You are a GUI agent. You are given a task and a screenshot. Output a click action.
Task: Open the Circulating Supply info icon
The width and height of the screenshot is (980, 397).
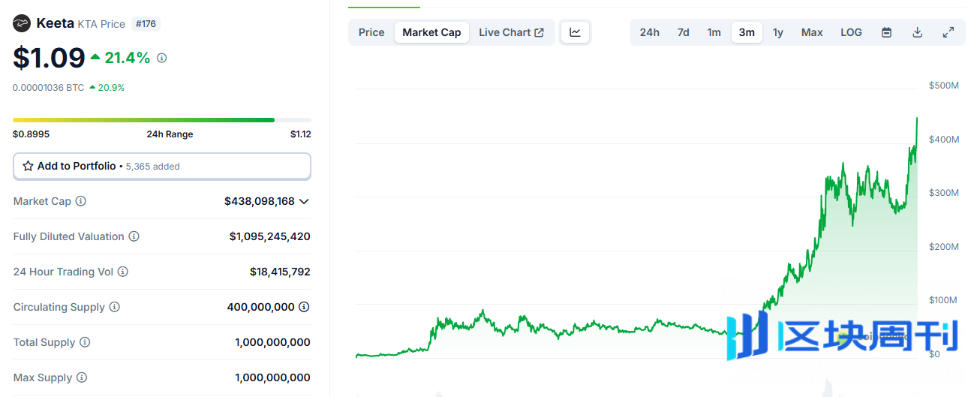tap(115, 307)
